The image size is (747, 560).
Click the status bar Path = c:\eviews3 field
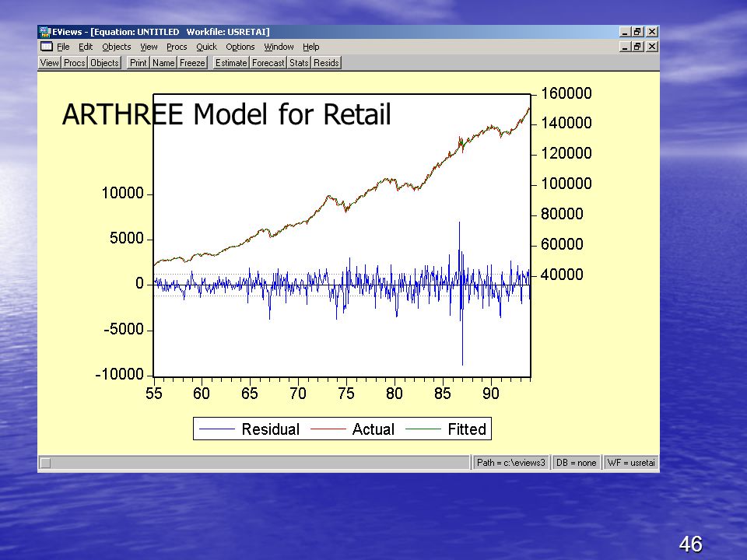(510, 462)
